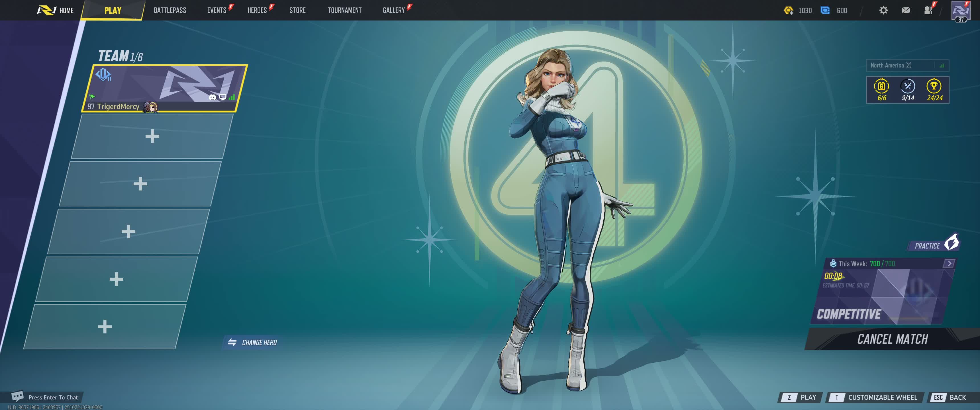The height and width of the screenshot is (410, 980).
Task: Switch to the Battlepass tab
Action: coord(170,10)
